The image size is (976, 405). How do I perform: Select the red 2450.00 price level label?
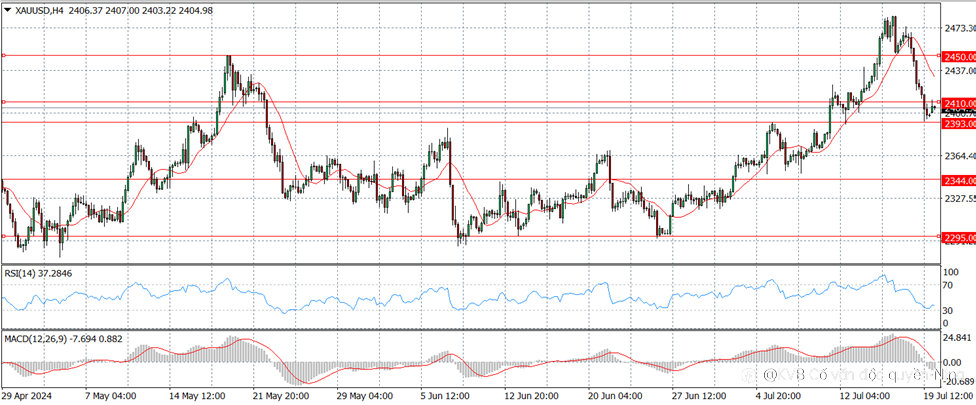pyautogui.click(x=959, y=57)
